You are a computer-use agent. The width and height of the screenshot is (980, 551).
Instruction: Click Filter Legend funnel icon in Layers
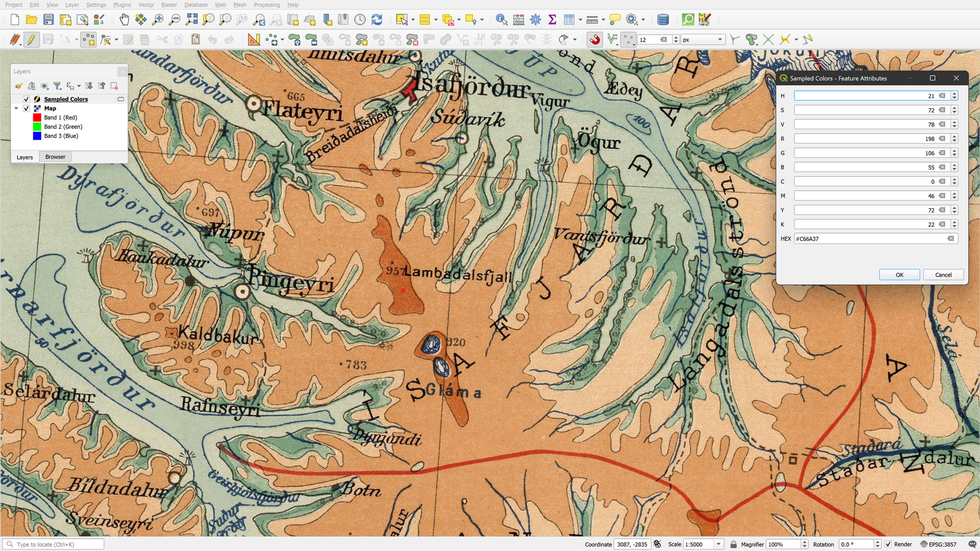coord(57,86)
